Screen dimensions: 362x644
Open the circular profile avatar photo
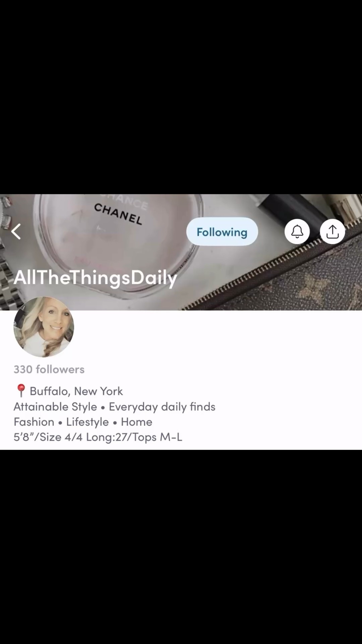(44, 327)
